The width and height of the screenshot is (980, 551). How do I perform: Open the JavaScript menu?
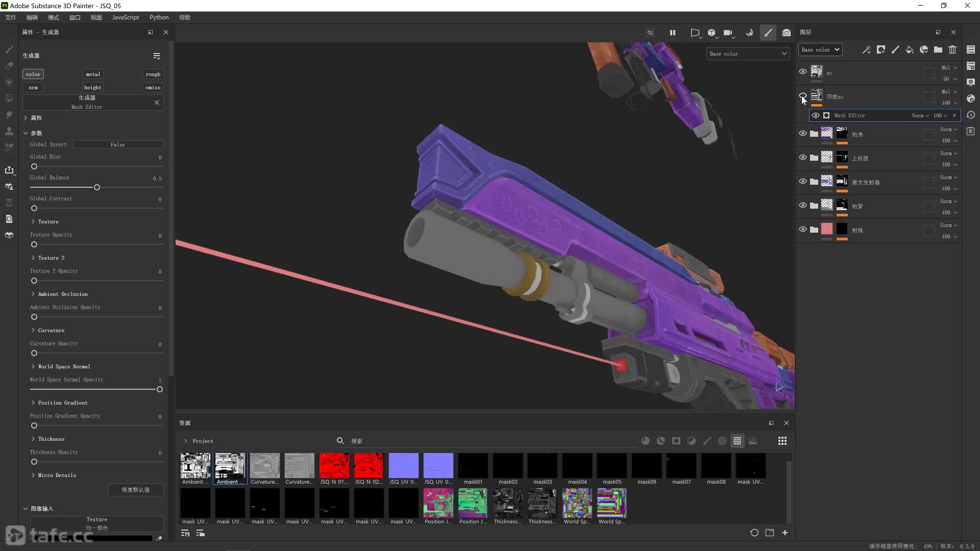click(126, 17)
